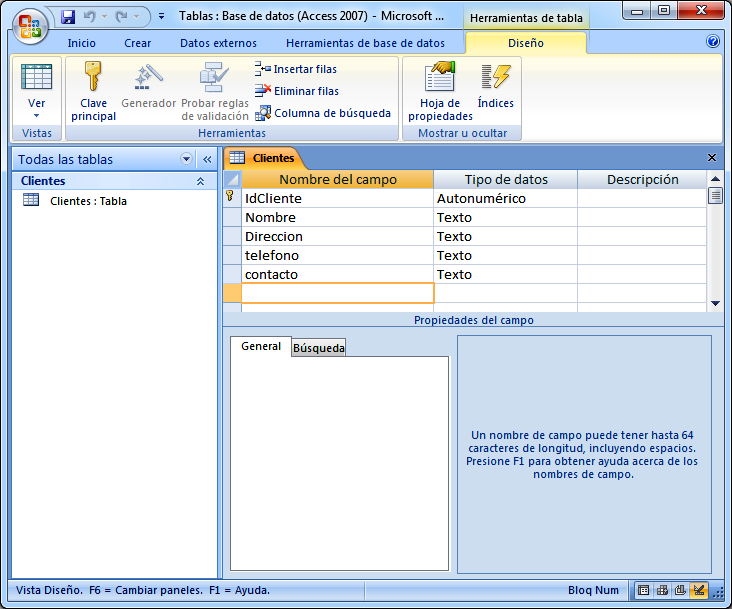732x609 pixels.
Task: Switch to Design view status icon
Action: pos(699,590)
